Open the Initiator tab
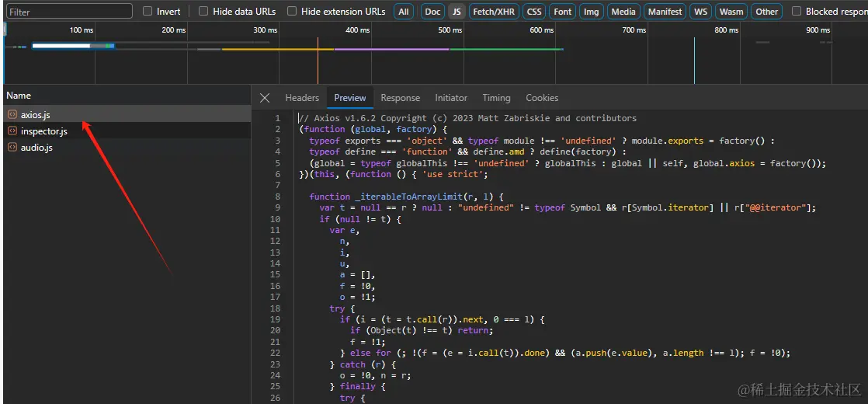This screenshot has height=404, width=868. (451, 98)
